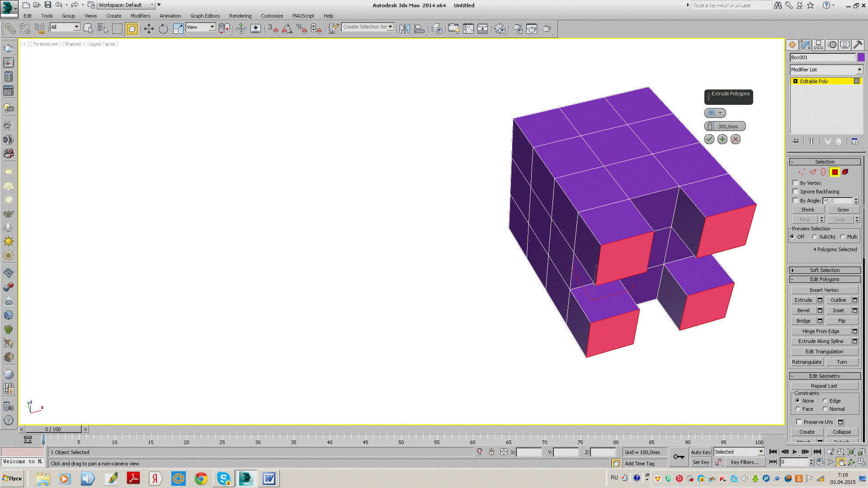Open the Hierarchy command panel tab
This screenshot has height=488, width=868.
pos(818,45)
